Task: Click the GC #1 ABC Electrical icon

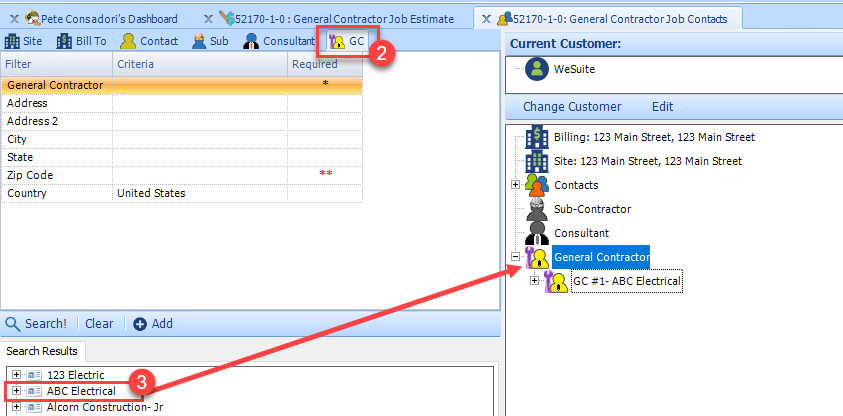Action: click(x=556, y=281)
